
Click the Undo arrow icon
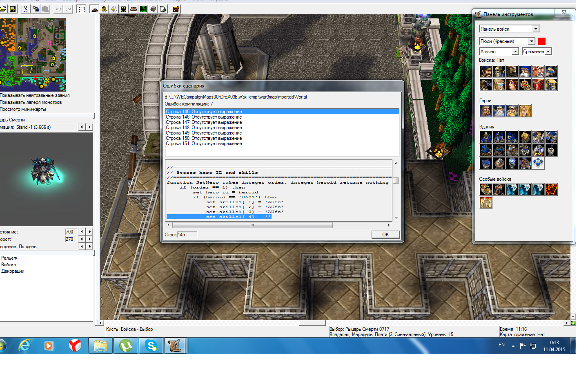tap(58, 9)
